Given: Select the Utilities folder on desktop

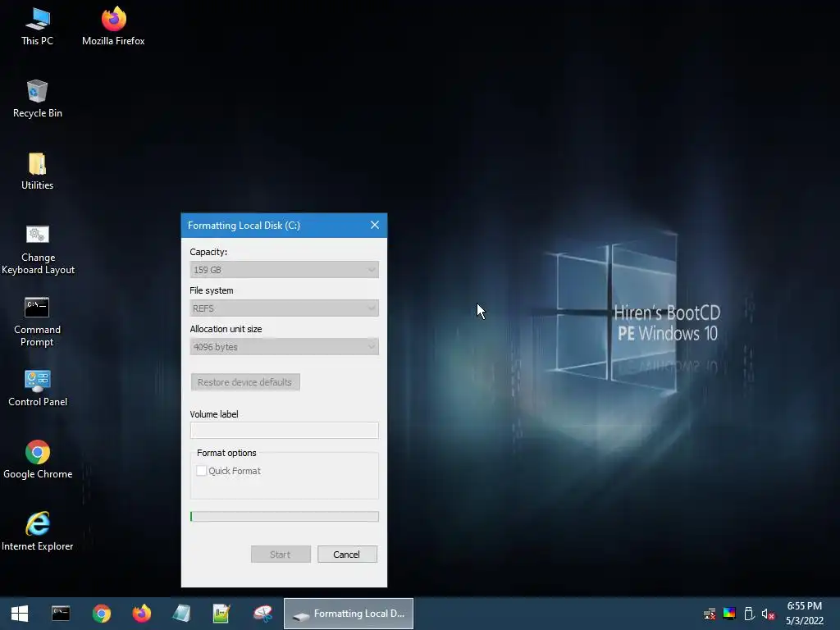Looking at the screenshot, I should [38, 171].
